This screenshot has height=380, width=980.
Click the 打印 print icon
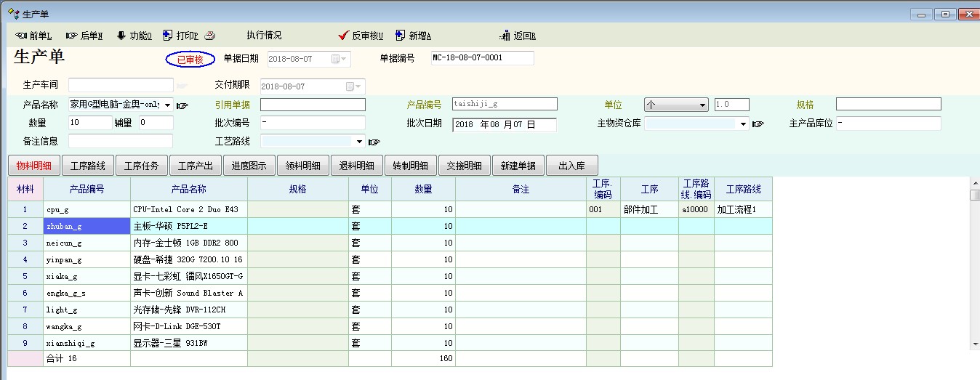coord(168,36)
